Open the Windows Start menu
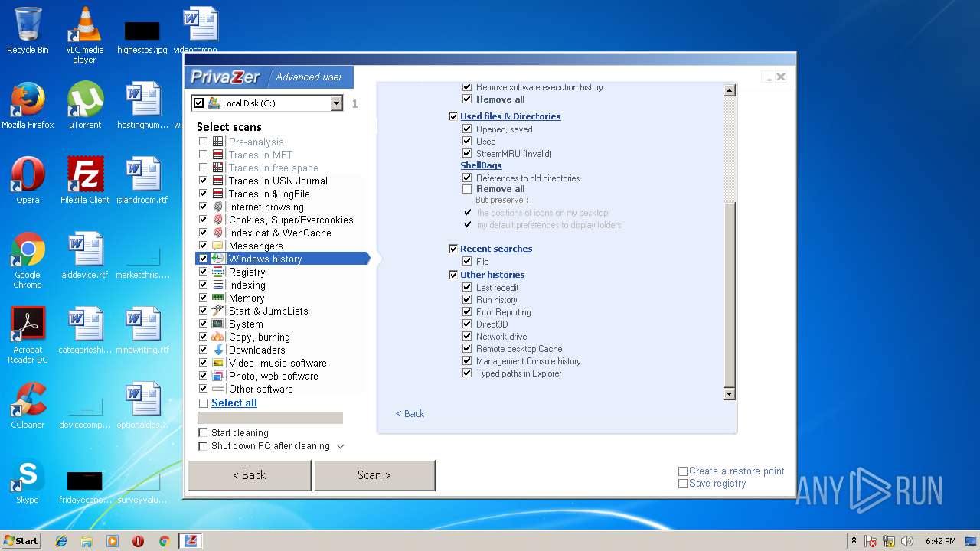Image resolution: width=980 pixels, height=551 pixels. (x=21, y=540)
